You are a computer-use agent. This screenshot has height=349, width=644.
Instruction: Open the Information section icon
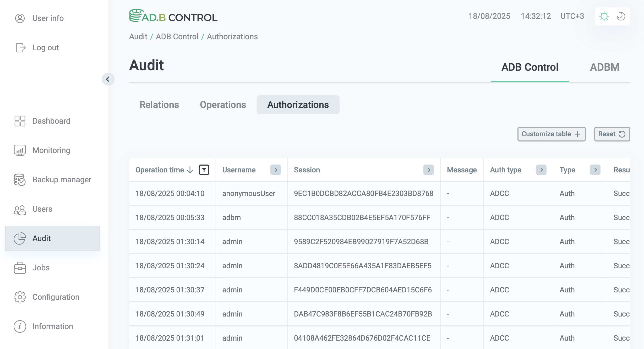click(20, 326)
